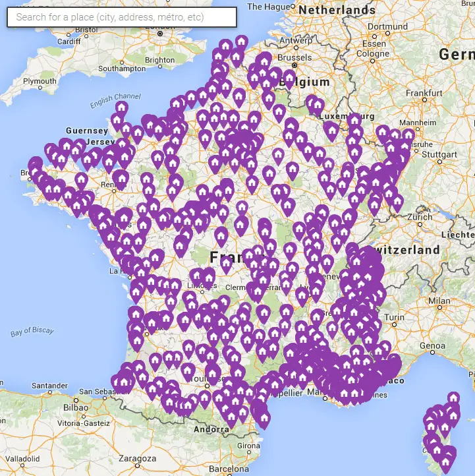Image resolution: width=475 pixels, height=476 pixels.
Task: Click the Essen city label
Action: [x=374, y=44]
